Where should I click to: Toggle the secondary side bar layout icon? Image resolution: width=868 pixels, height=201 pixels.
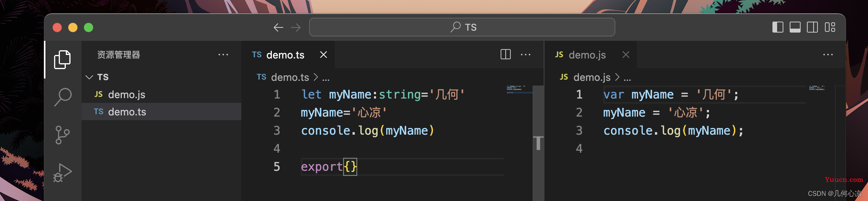(812, 27)
